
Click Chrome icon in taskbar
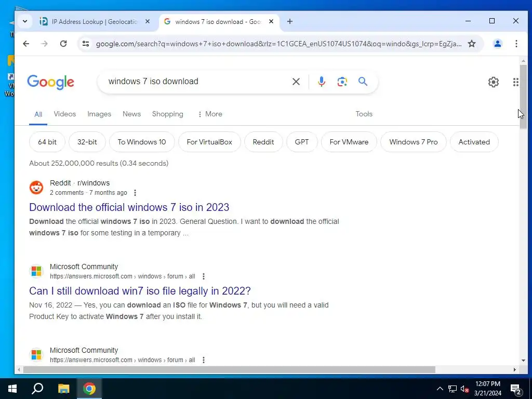[89, 389]
